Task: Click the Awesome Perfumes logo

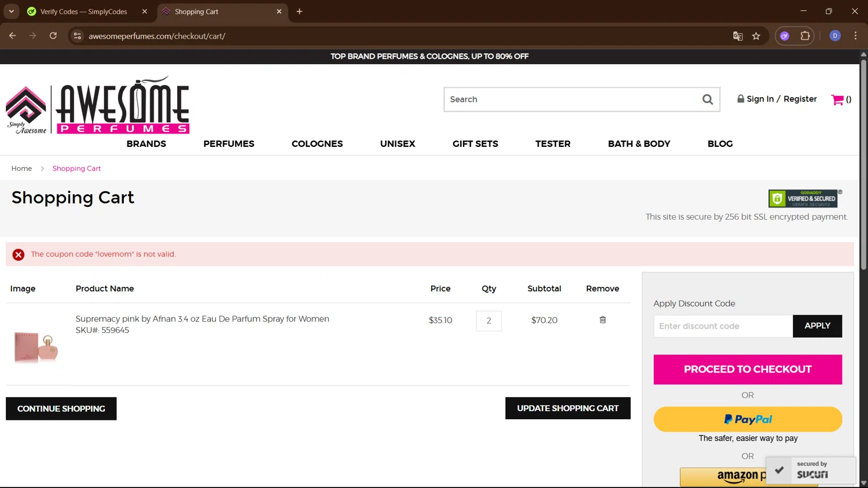Action: (98, 105)
